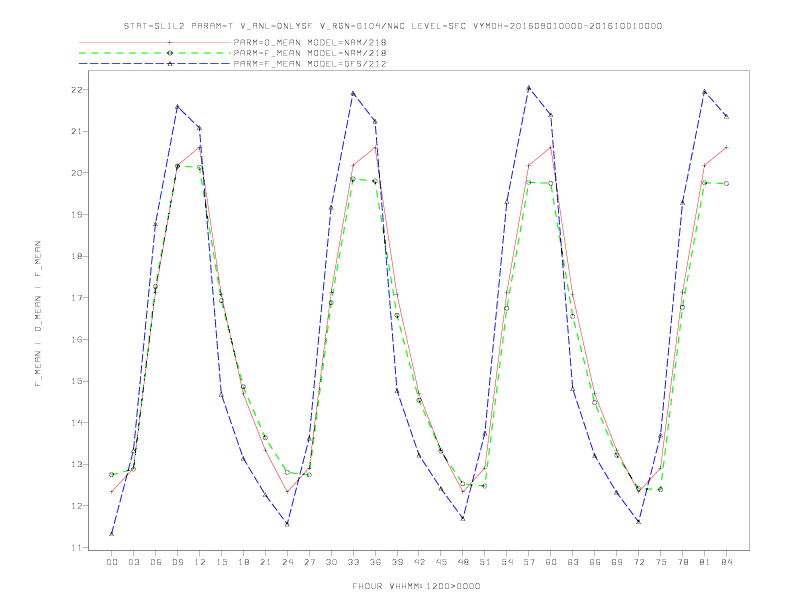Click x-axis forecast hour label 57

click(x=529, y=562)
